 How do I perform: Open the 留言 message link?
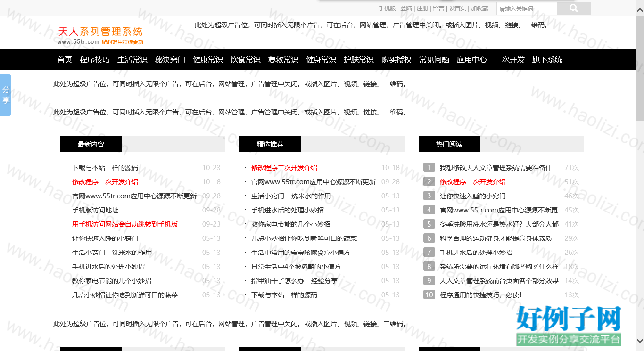[438, 8]
